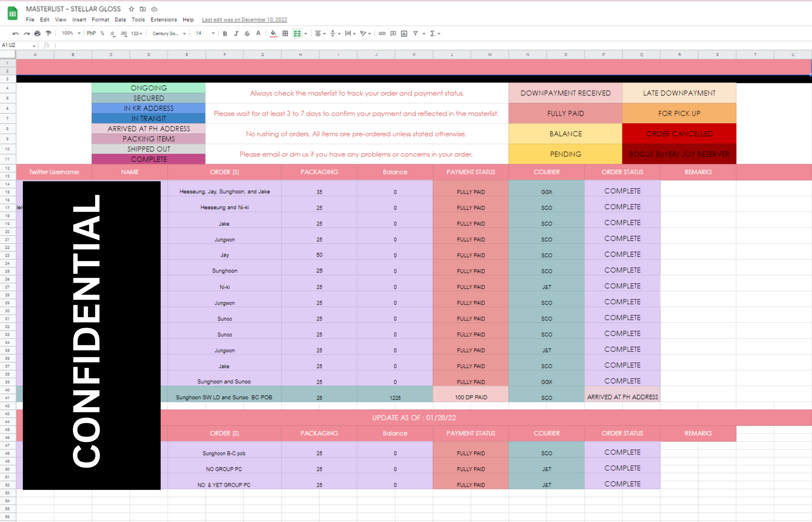Open the Extensions menu

tap(163, 20)
